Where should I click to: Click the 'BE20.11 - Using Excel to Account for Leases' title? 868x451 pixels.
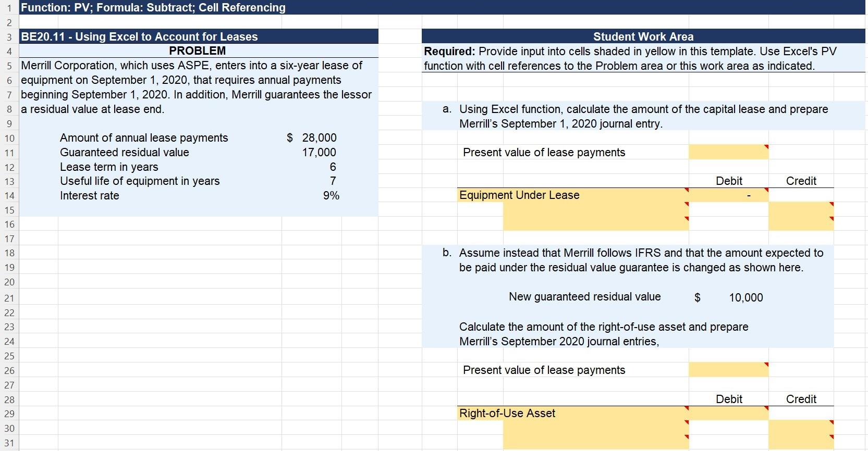(x=139, y=36)
